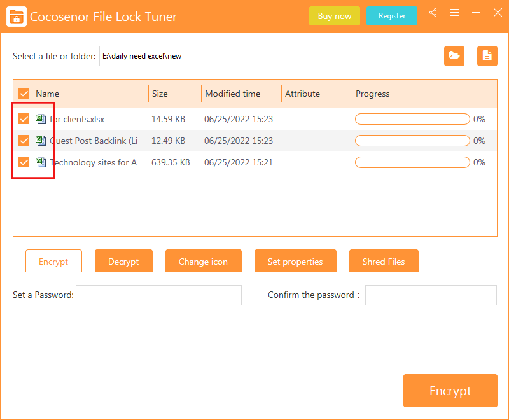Viewport: 509px width, 420px height.
Task: Focus the Confirm the password field
Action: (x=431, y=295)
